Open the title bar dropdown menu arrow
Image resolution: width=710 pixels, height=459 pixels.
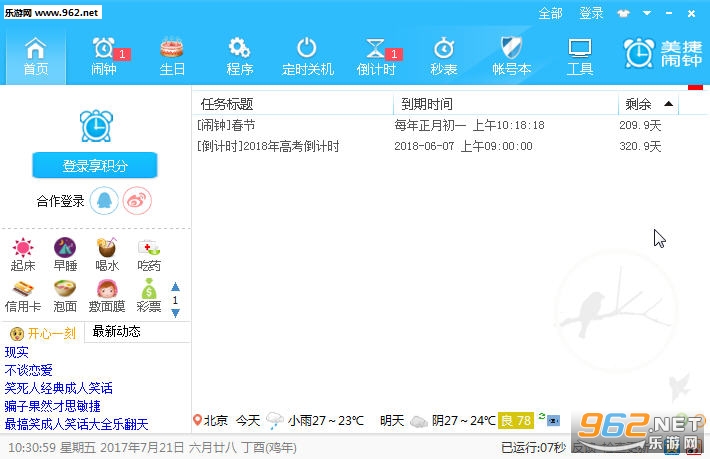click(647, 13)
